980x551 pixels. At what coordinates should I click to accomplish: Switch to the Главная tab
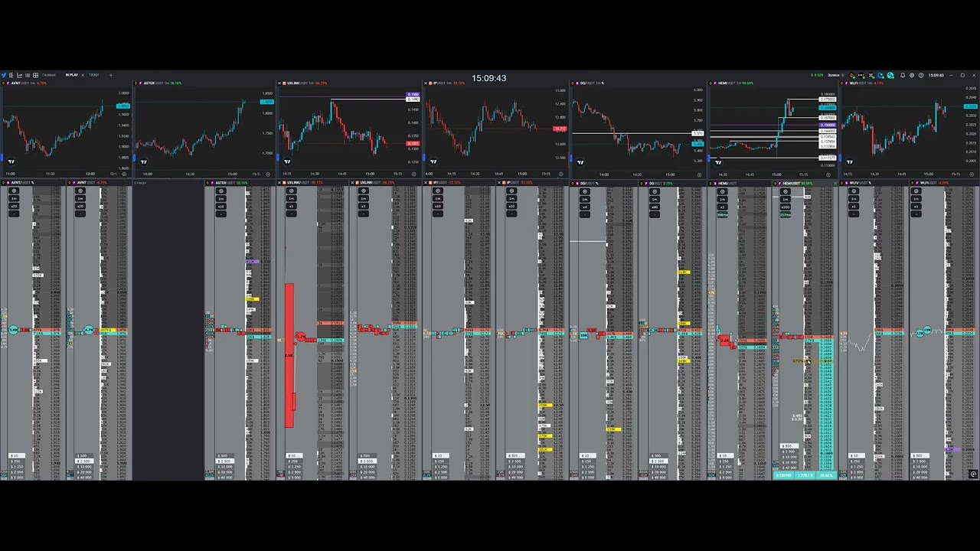point(49,75)
